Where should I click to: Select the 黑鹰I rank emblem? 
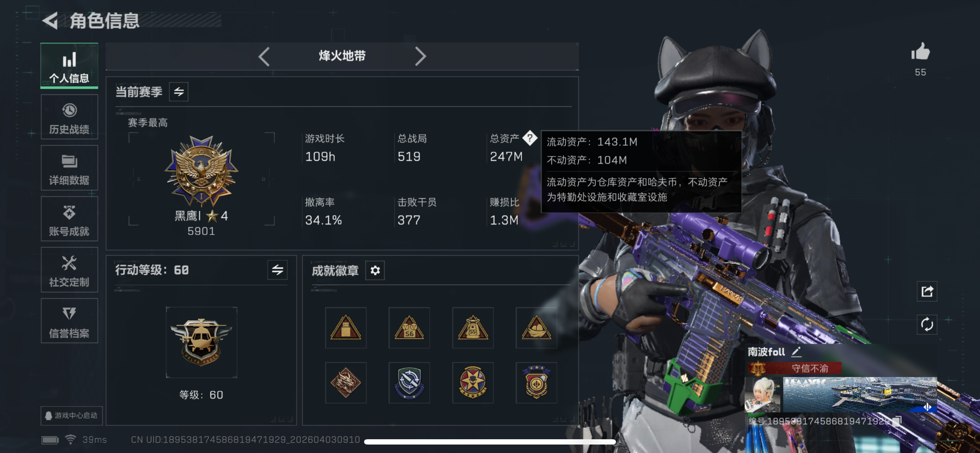point(201,170)
